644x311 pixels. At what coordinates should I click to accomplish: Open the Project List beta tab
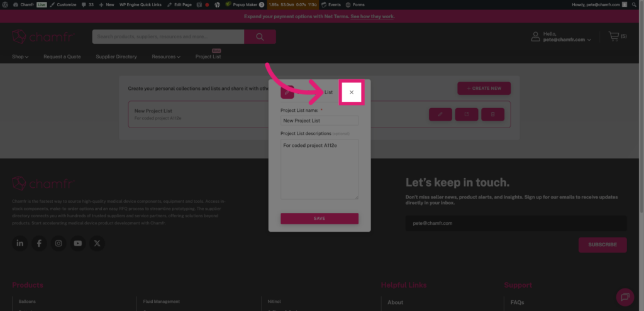click(x=208, y=57)
